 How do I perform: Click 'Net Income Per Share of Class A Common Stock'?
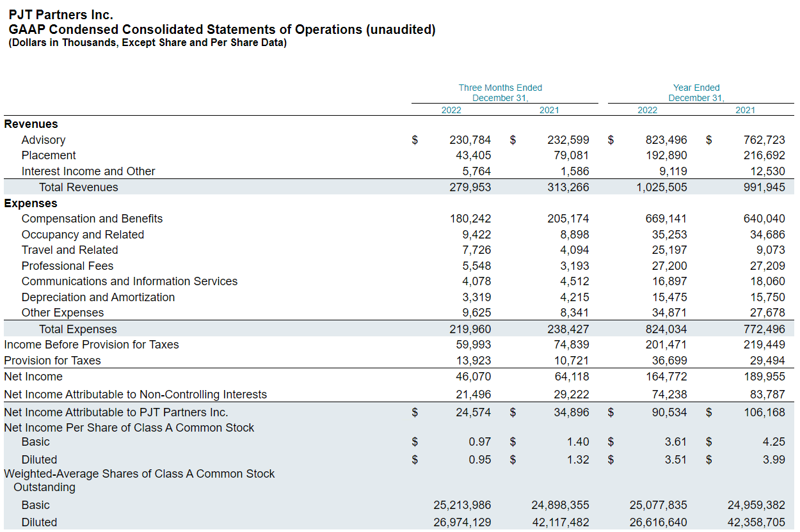click(x=129, y=428)
